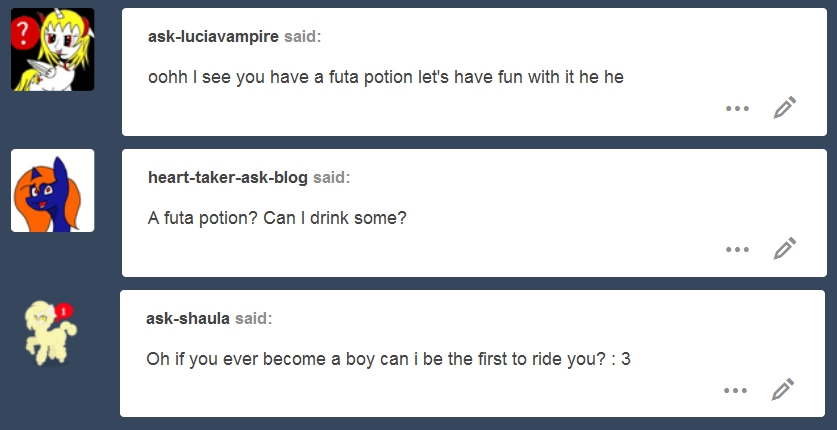Image resolution: width=837 pixels, height=430 pixels.
Task: Click the red question mark badge on first avatar
Action: pos(23,34)
